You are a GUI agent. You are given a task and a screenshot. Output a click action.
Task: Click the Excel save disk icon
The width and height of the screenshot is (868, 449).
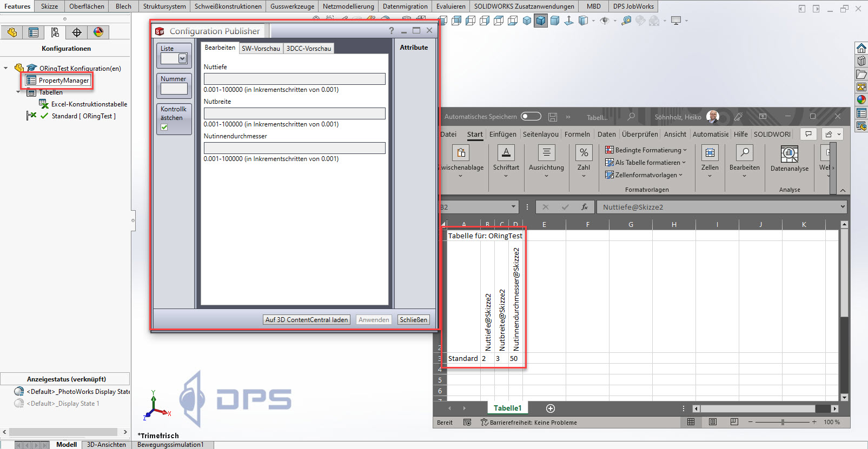click(553, 117)
